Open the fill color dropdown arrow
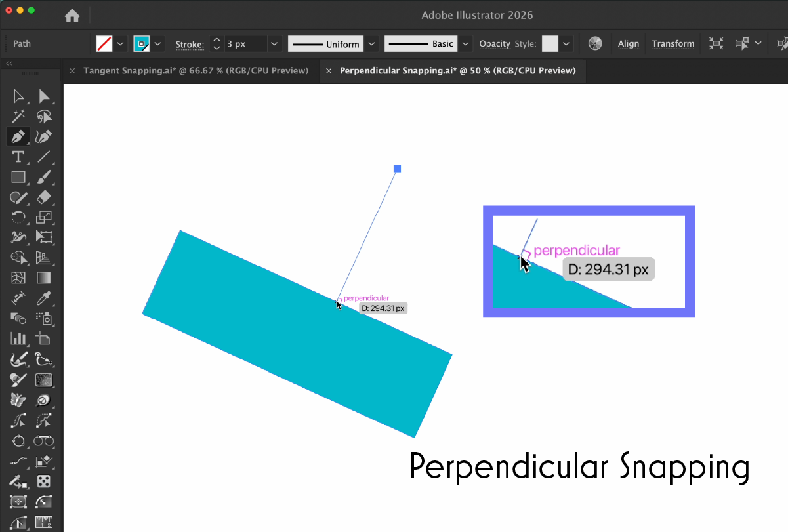Image resolution: width=788 pixels, height=532 pixels. point(121,44)
